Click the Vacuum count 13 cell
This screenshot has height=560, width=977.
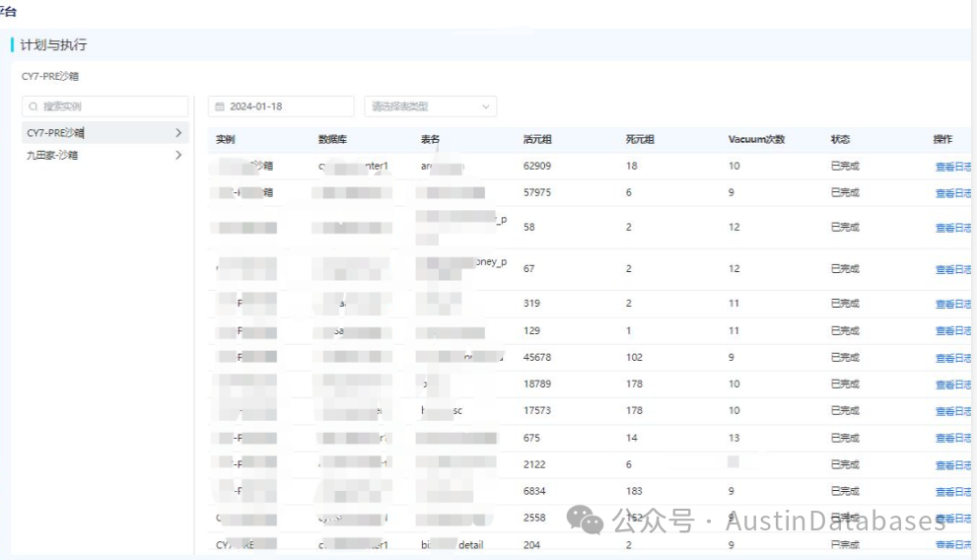click(734, 438)
